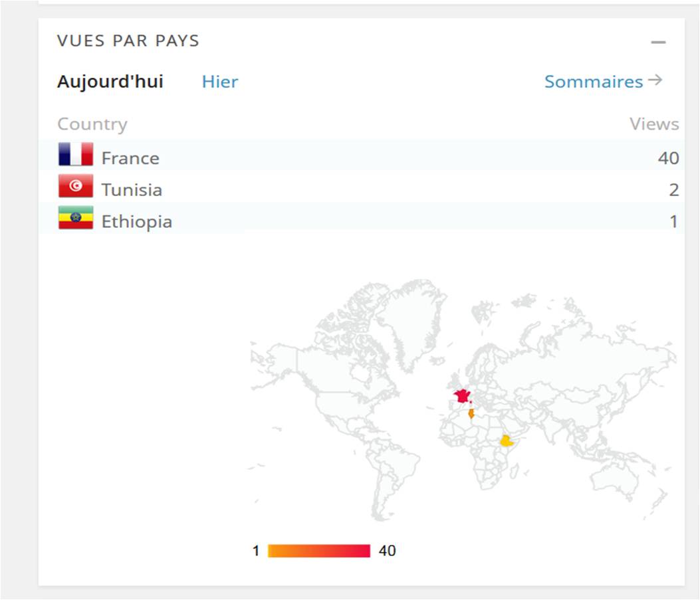The image size is (700, 600).
Task: Click the France view count of 40
Action: pyautogui.click(x=668, y=158)
